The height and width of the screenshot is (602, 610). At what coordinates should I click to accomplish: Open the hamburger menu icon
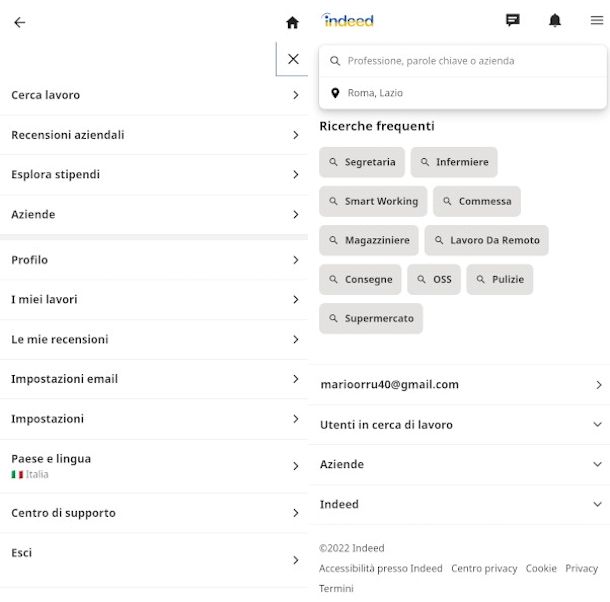(x=597, y=20)
